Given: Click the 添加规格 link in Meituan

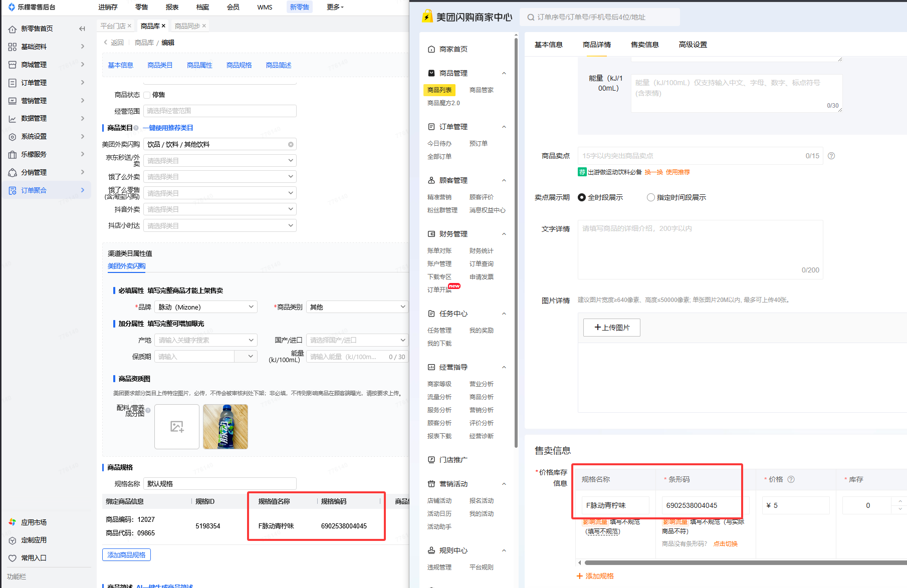Looking at the screenshot, I should pyautogui.click(x=595, y=576).
